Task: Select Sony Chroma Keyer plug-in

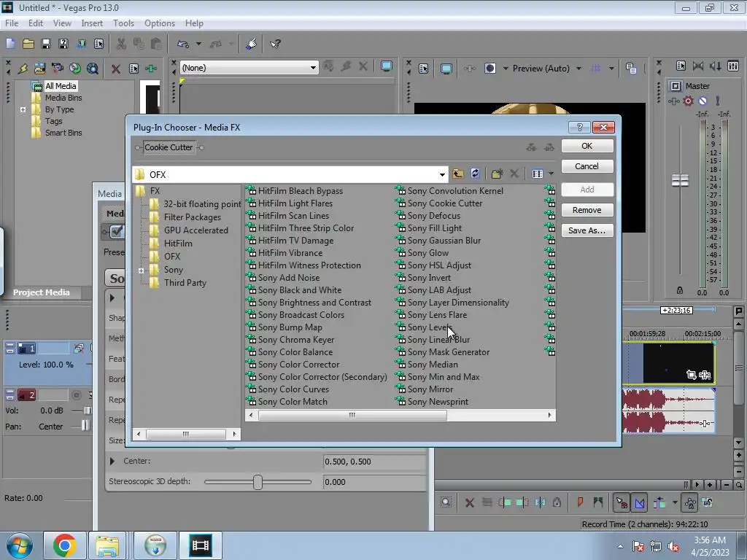Action: [296, 340]
